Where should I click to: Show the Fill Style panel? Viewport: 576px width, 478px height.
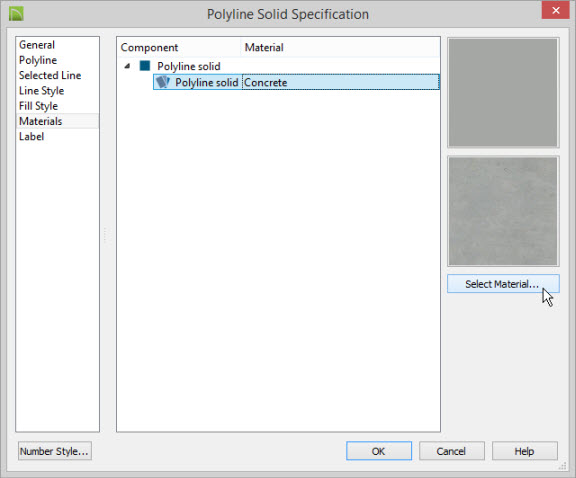[x=38, y=106]
